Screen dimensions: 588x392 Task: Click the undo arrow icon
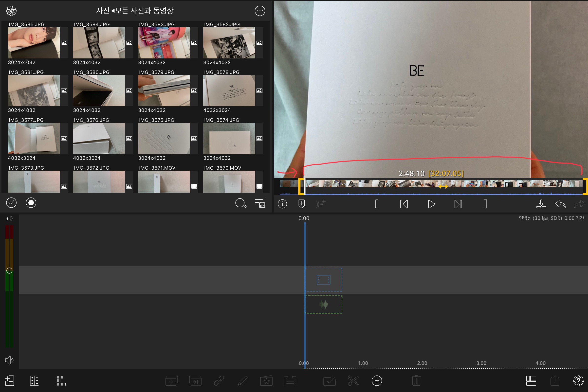[560, 204]
